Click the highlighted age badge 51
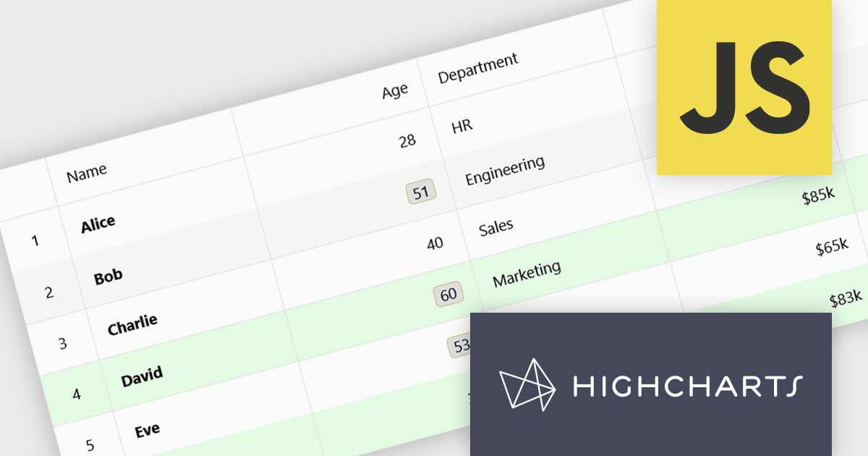This screenshot has height=456, width=868. [x=420, y=192]
